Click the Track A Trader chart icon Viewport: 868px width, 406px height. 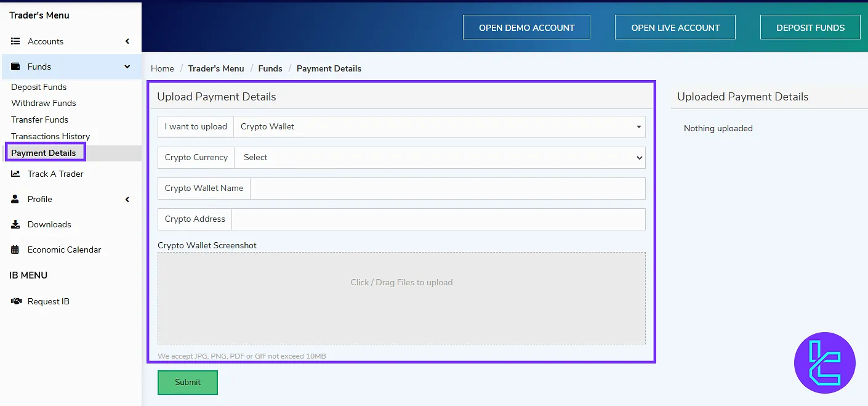coord(15,174)
